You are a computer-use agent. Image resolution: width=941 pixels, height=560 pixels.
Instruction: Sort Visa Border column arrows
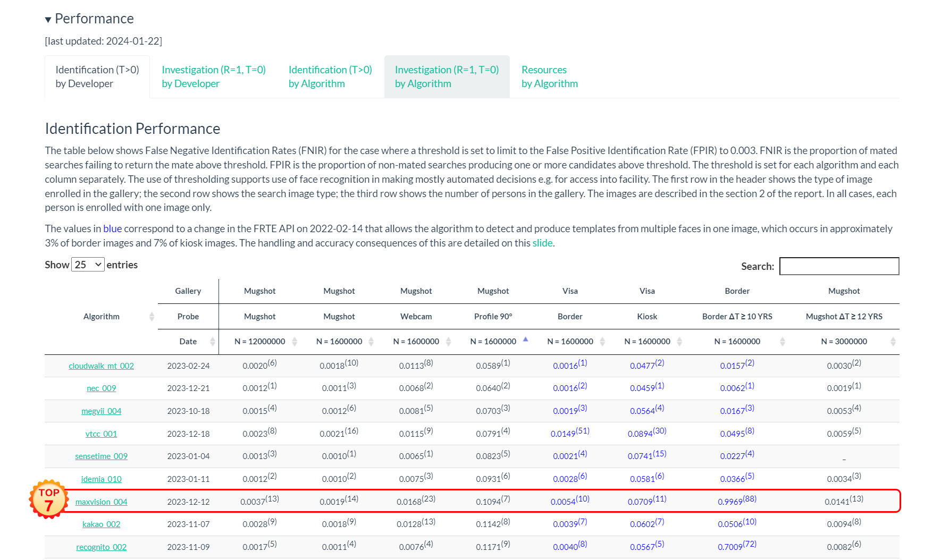(x=602, y=342)
